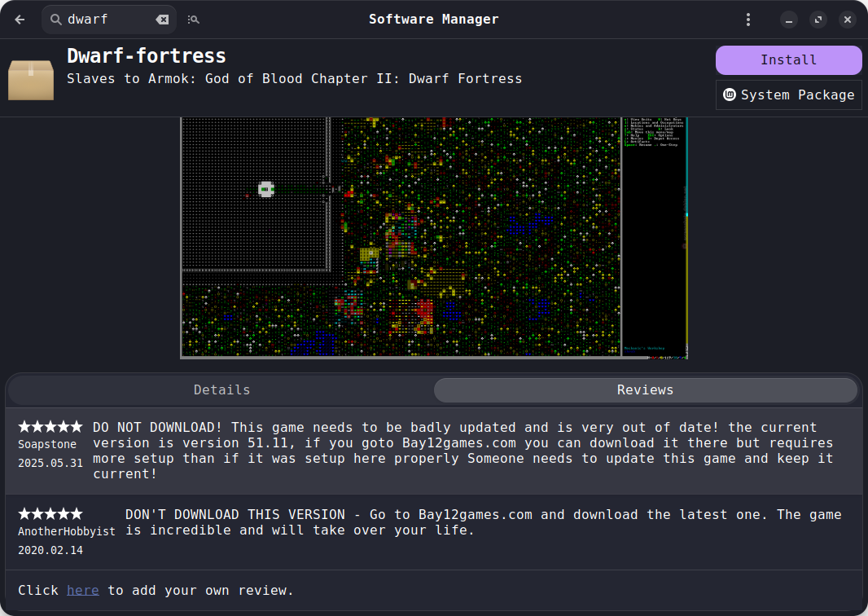
Task: Switch to the Details tab
Action: pos(221,390)
